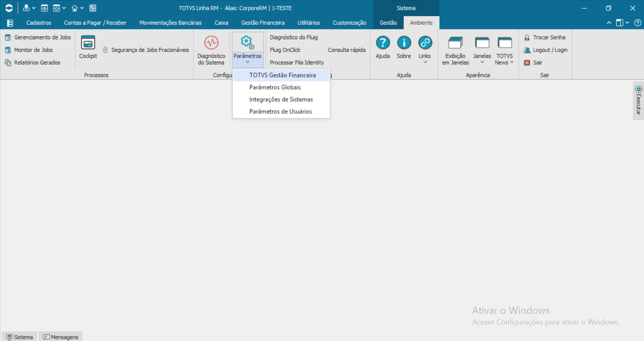This screenshot has height=341, width=644.
Task: Click the eye window icon in quick access bar
Action: 44,8
